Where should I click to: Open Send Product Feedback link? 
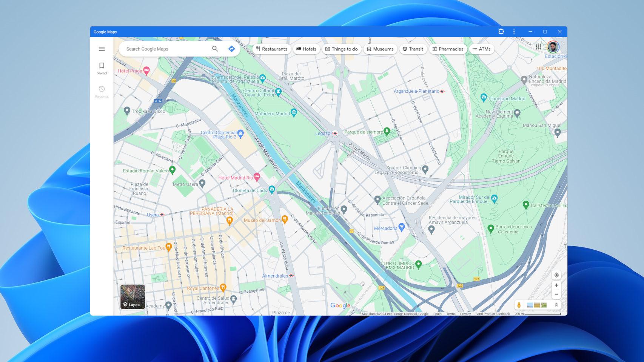point(493,314)
